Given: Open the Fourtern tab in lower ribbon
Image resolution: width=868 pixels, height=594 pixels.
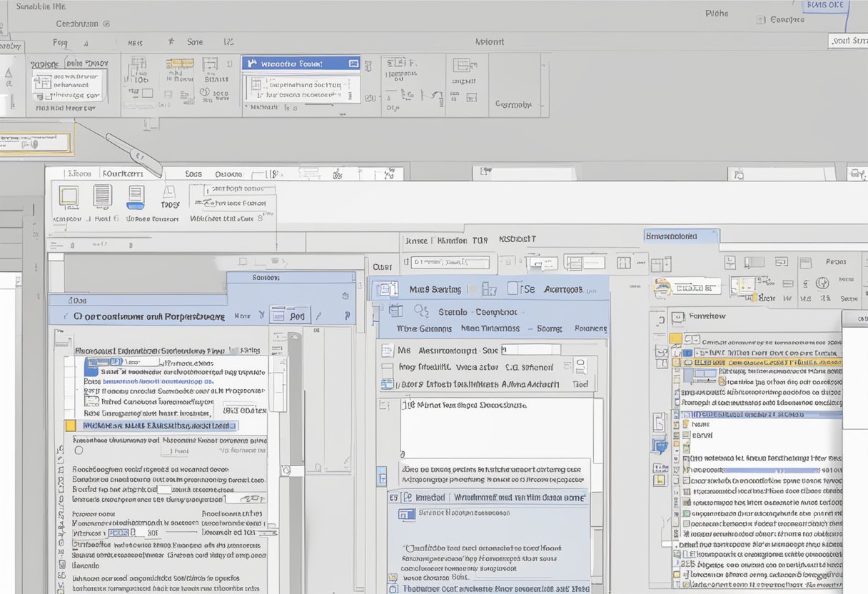Looking at the screenshot, I should [x=123, y=173].
